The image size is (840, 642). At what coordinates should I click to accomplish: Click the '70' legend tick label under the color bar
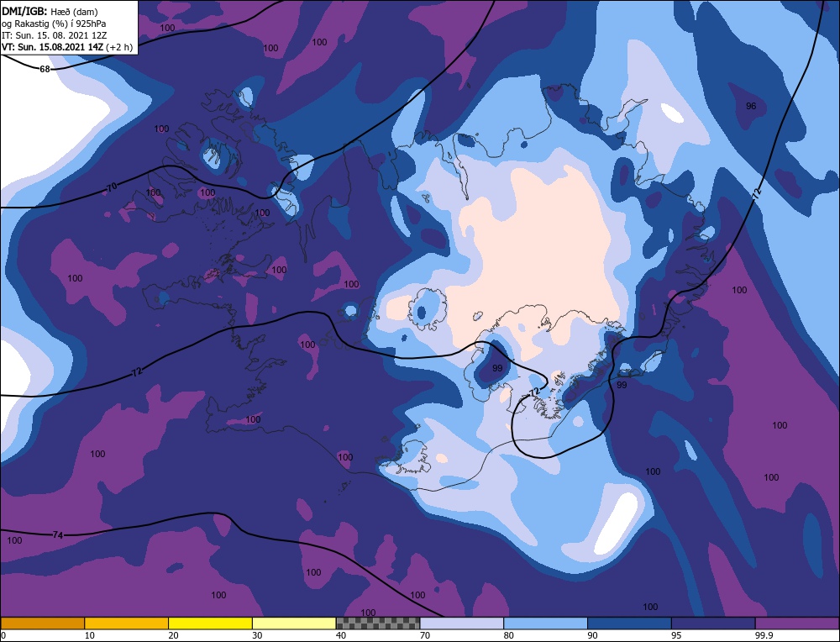[x=425, y=635]
